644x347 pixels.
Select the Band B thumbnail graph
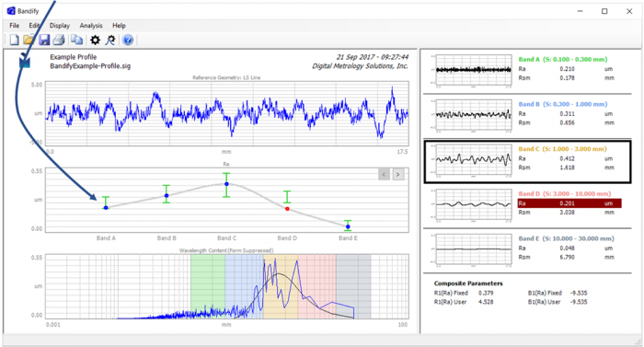point(474,115)
